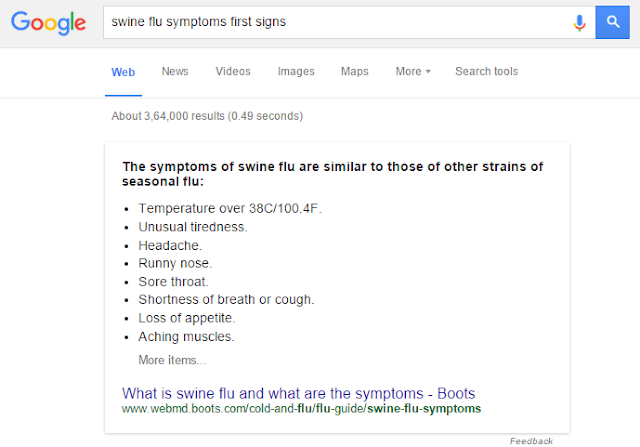Open the Videos tab
640x447 pixels.
coord(233,71)
